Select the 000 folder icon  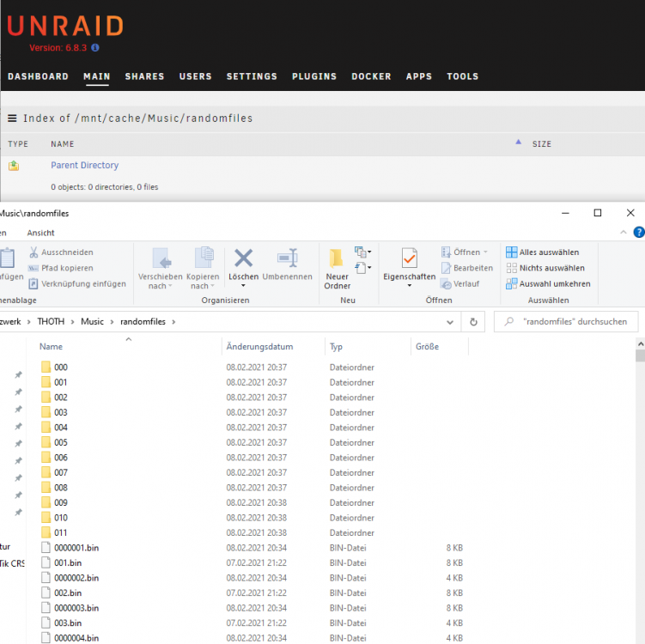click(x=46, y=367)
